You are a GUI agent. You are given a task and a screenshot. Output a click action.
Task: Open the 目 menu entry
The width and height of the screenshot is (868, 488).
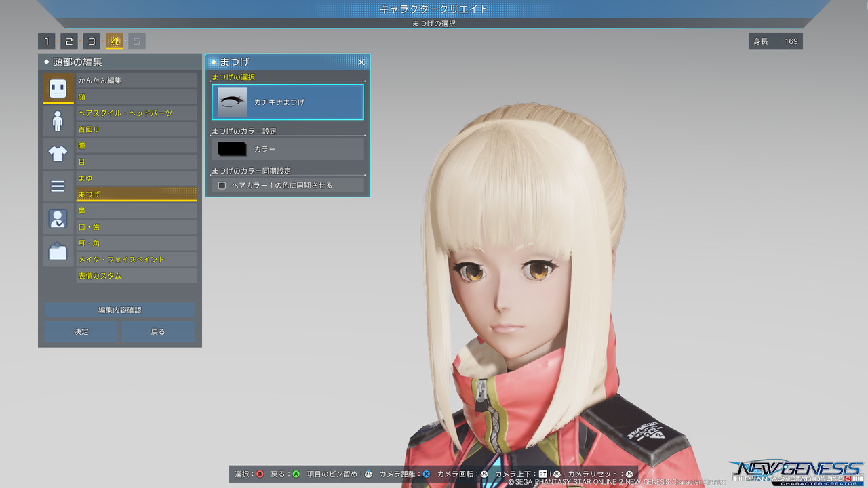(136, 162)
